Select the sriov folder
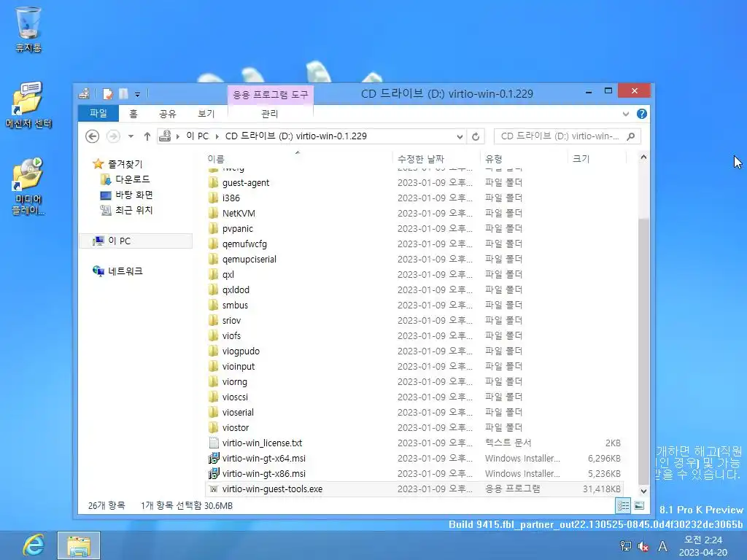The width and height of the screenshot is (747, 560). coord(231,321)
